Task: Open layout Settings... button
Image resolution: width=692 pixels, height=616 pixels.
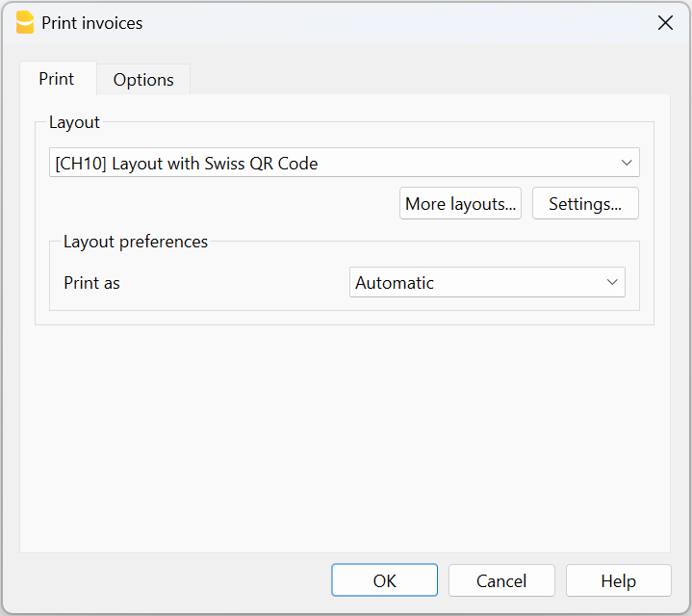Action: (585, 203)
